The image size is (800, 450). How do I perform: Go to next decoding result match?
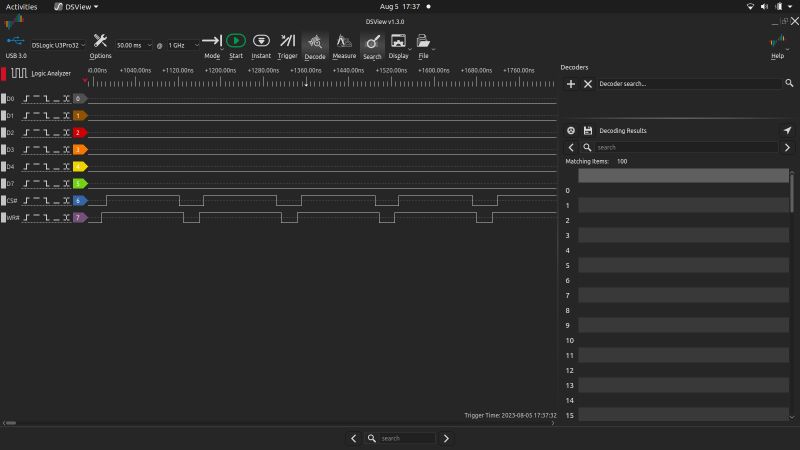[787, 147]
